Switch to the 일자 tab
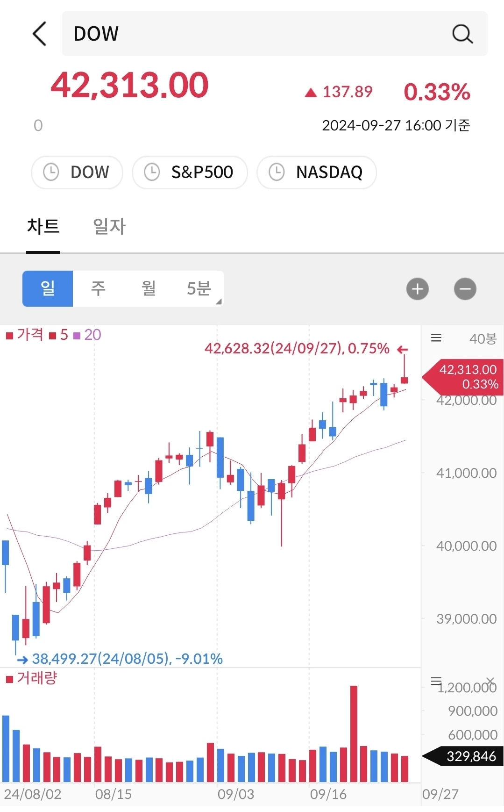The height and width of the screenshot is (812, 504). click(x=109, y=227)
